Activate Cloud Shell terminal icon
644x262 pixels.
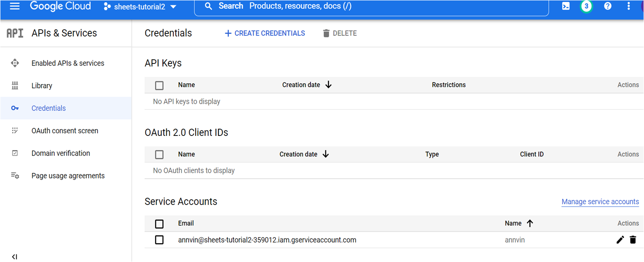(566, 6)
